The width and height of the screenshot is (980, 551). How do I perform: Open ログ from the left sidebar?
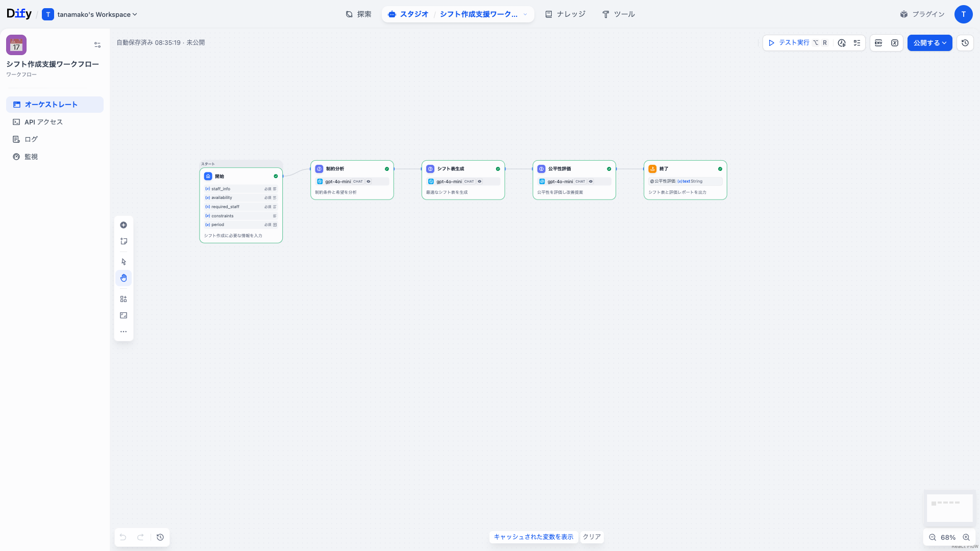31,139
